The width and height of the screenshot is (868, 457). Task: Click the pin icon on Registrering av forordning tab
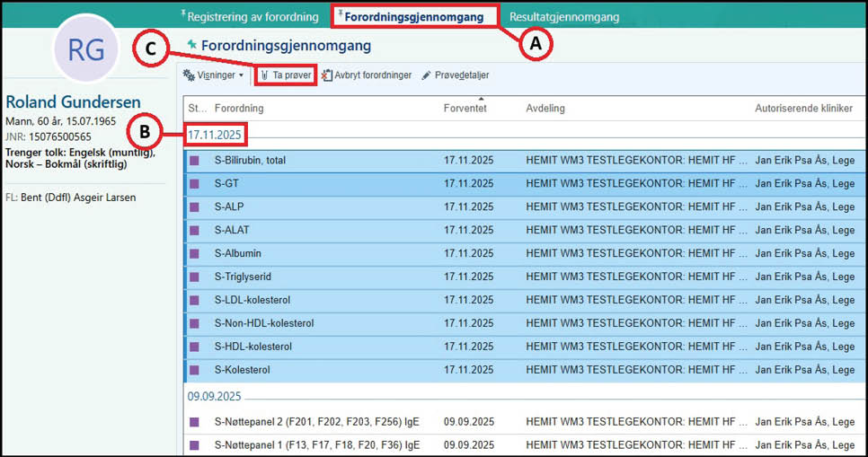(183, 14)
